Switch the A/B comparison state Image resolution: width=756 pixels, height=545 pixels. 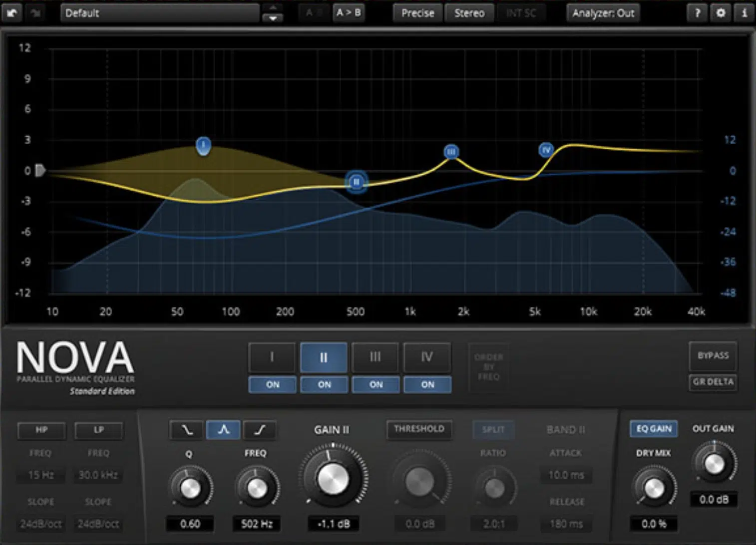point(313,13)
